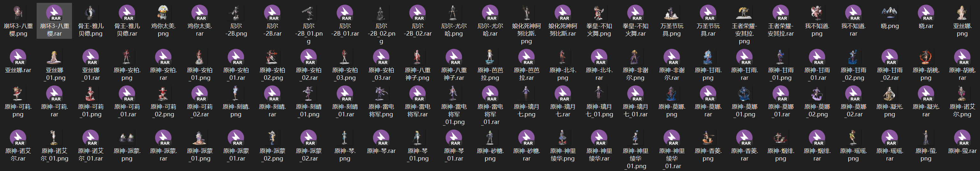Click file name 原神-诺艾尔_01.png
980x171 pixels.
[54, 155]
